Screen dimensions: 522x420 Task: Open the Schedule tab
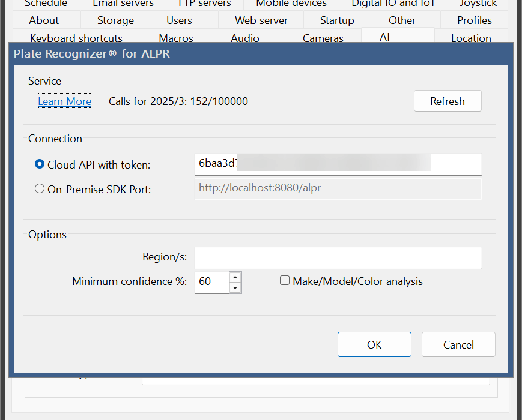pos(46,4)
